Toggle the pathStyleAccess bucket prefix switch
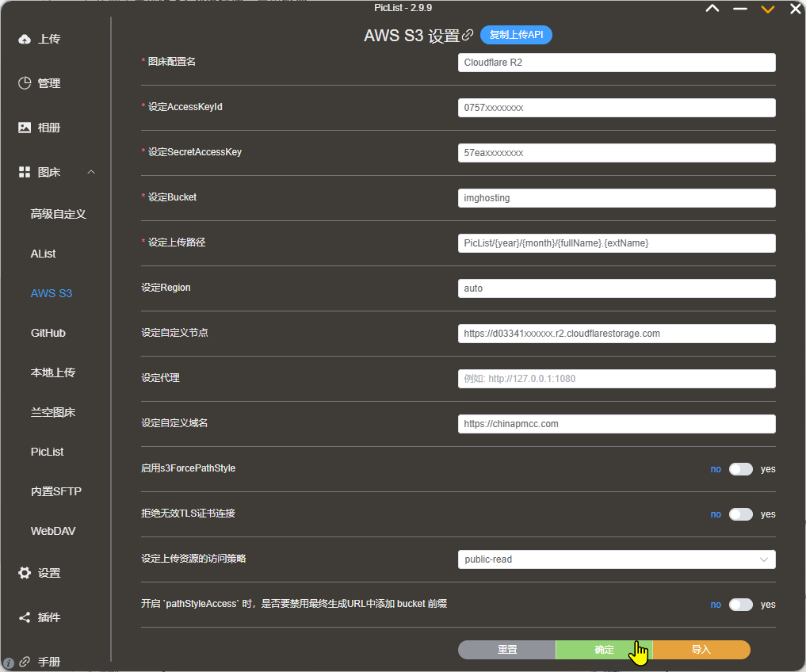The height and width of the screenshot is (672, 806). coord(740,605)
